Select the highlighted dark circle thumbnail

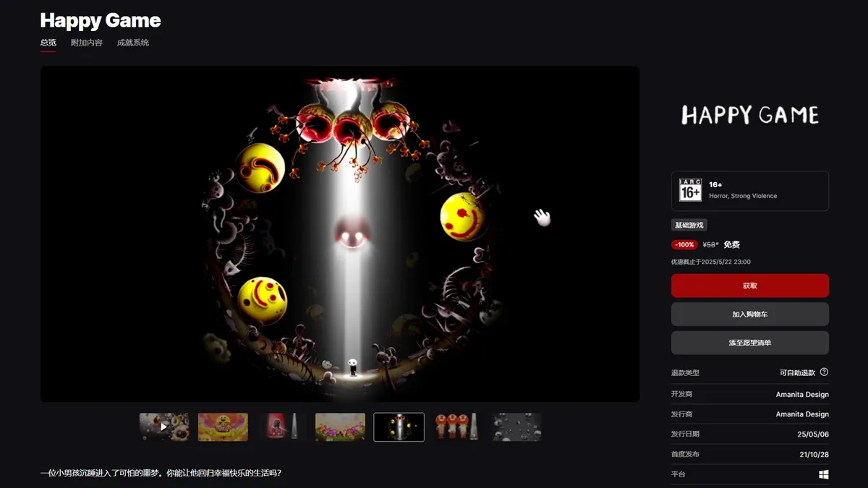[399, 427]
